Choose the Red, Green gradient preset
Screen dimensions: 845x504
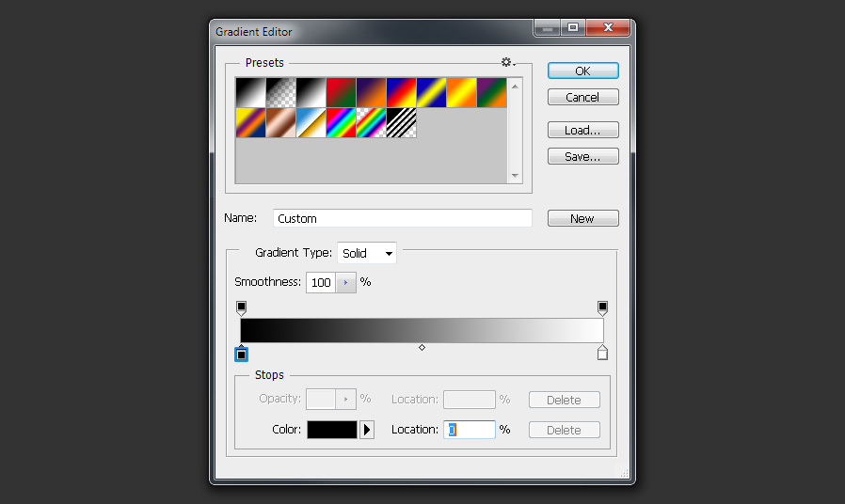(342, 92)
